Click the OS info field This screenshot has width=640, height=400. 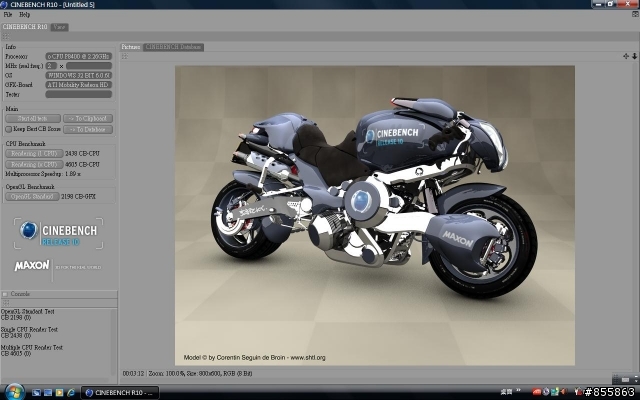tap(78, 75)
